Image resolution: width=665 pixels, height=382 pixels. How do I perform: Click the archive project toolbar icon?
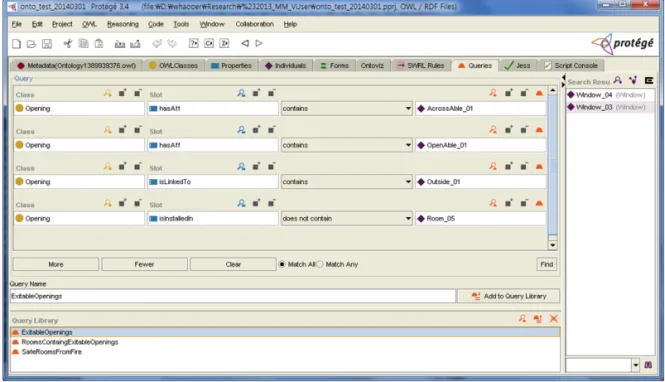pyautogui.click(x=120, y=44)
